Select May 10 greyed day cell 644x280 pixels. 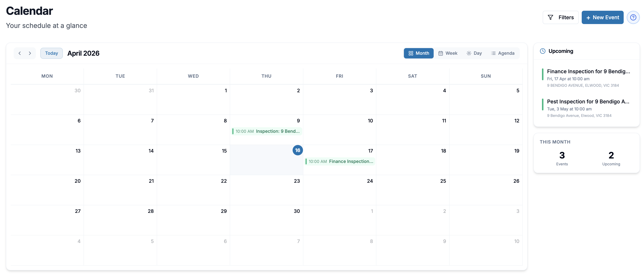click(486, 250)
